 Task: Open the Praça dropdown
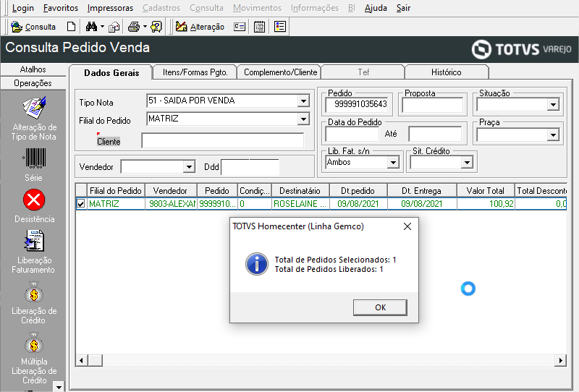coord(553,135)
